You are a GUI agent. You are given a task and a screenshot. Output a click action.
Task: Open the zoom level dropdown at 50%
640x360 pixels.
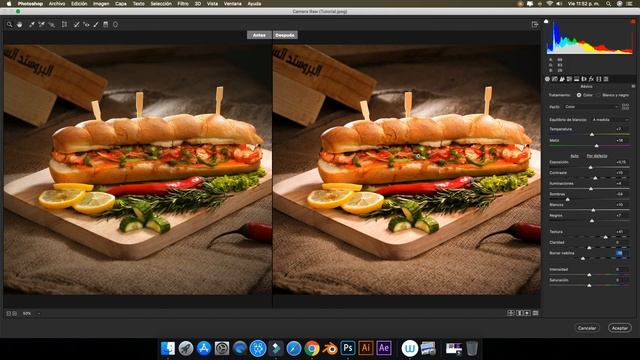click(31, 313)
